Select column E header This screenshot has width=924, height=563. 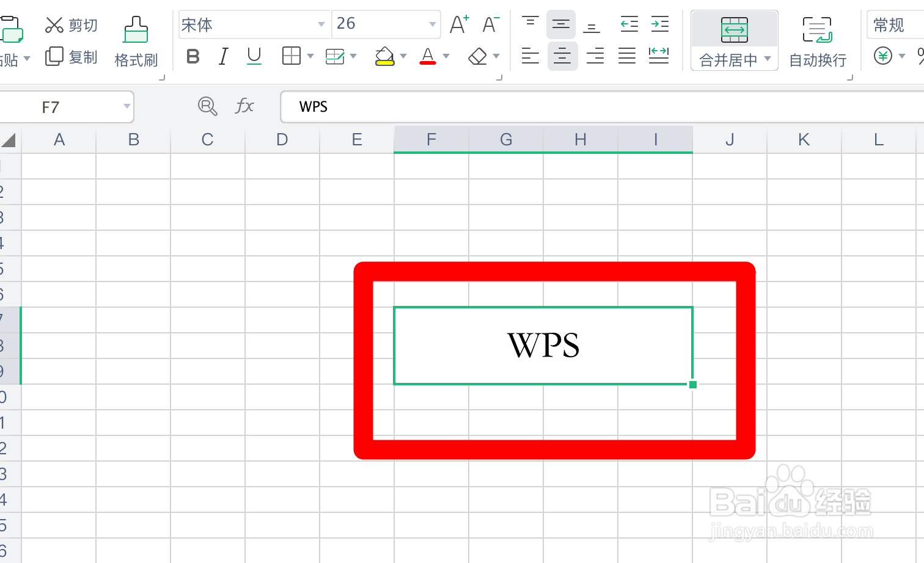(357, 140)
